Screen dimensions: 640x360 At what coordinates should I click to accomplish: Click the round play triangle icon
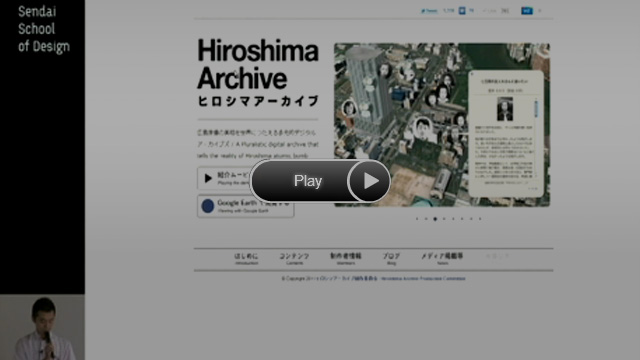pos(369,181)
